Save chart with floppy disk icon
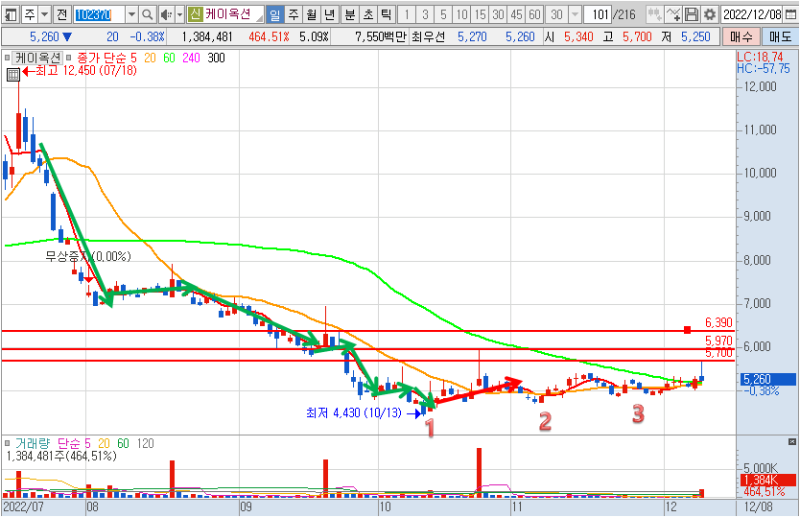Screen dimensions: 800x517 [691, 14]
